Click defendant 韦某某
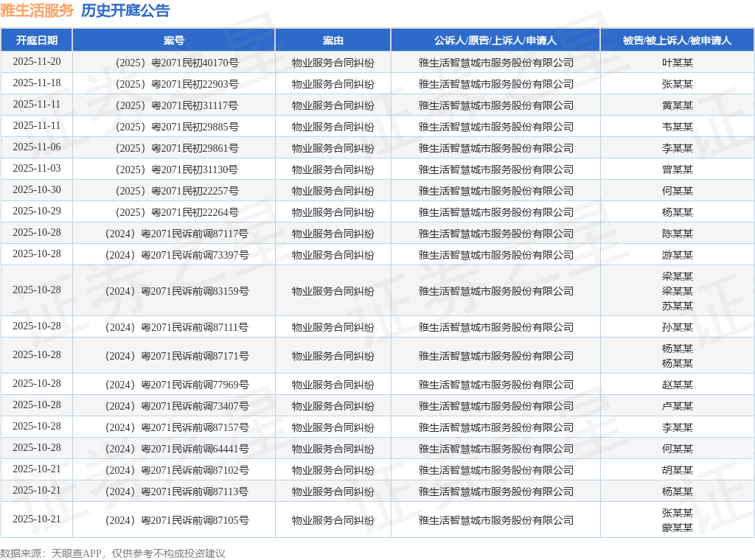Image resolution: width=755 pixels, height=560 pixels. (677, 127)
